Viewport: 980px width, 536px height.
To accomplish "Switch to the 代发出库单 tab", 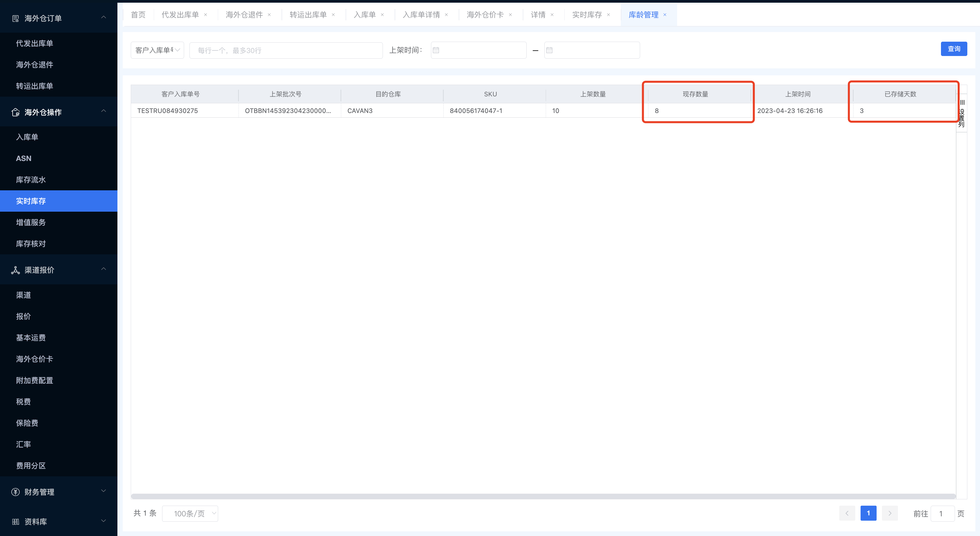I will [180, 15].
